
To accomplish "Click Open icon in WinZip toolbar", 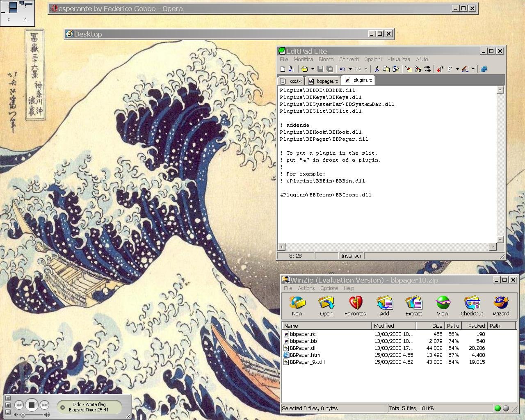I will (x=326, y=306).
